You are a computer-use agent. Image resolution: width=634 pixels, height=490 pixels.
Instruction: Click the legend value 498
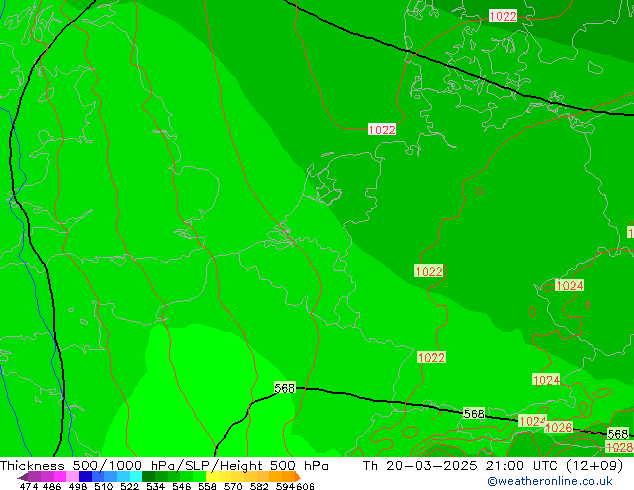78,486
